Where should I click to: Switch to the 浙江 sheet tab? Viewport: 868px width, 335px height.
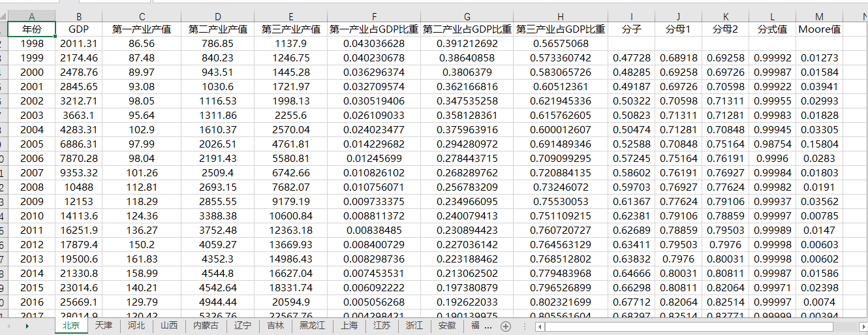pos(414,325)
